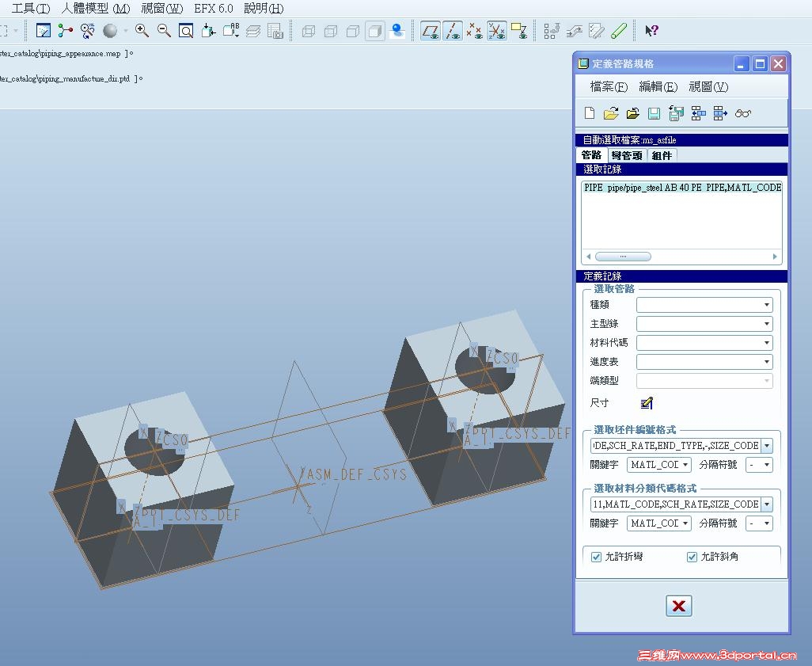Open 視圖(V) menu in pipe spec dialog

click(708, 86)
